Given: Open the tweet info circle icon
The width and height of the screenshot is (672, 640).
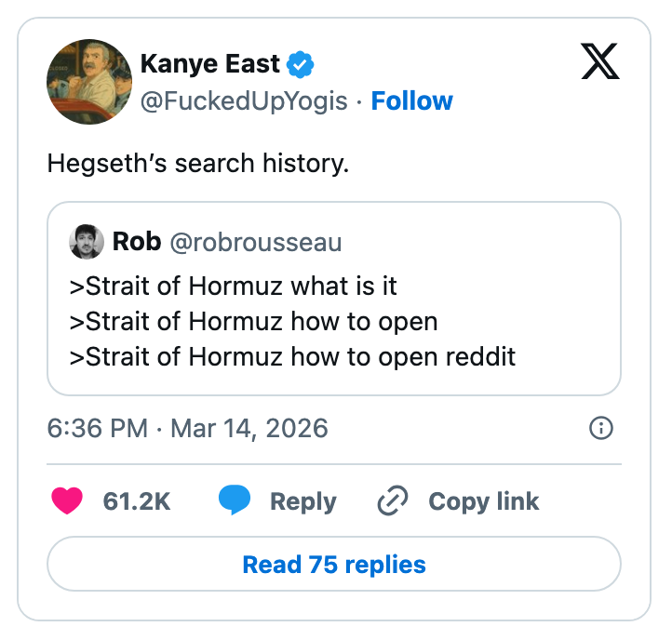Looking at the screenshot, I should tap(601, 428).
